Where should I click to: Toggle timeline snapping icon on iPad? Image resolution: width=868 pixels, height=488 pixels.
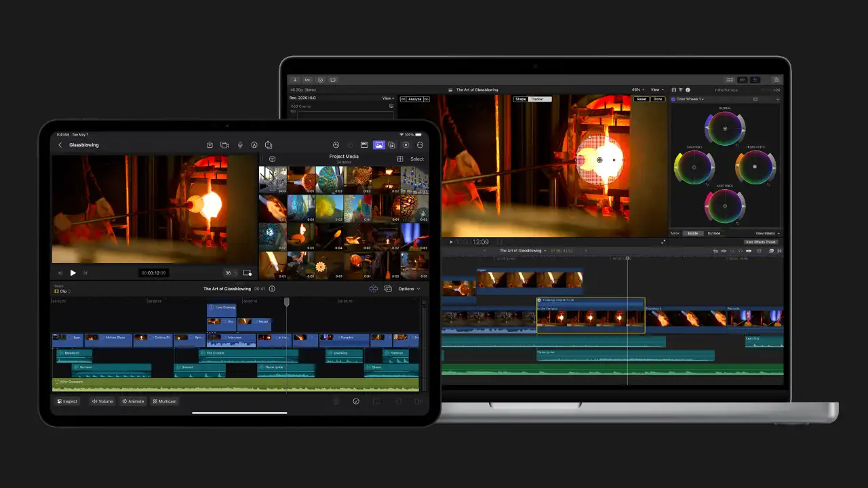374,289
